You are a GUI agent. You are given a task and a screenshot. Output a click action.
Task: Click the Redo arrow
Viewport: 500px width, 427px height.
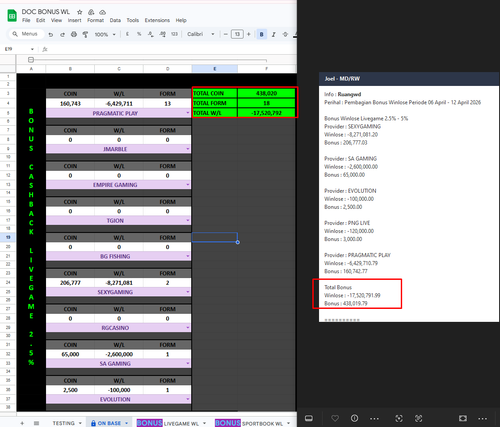tap(62, 34)
